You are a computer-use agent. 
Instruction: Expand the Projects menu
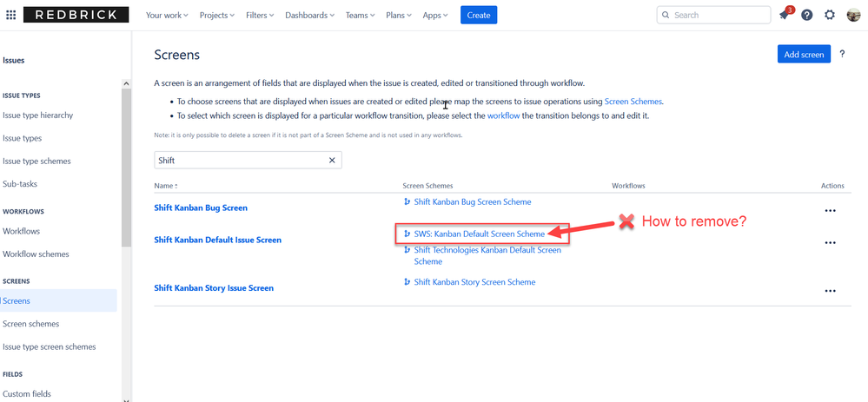[x=217, y=15]
